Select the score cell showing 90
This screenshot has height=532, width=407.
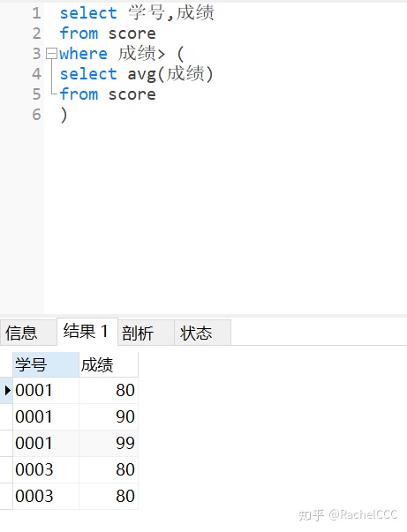tap(109, 416)
